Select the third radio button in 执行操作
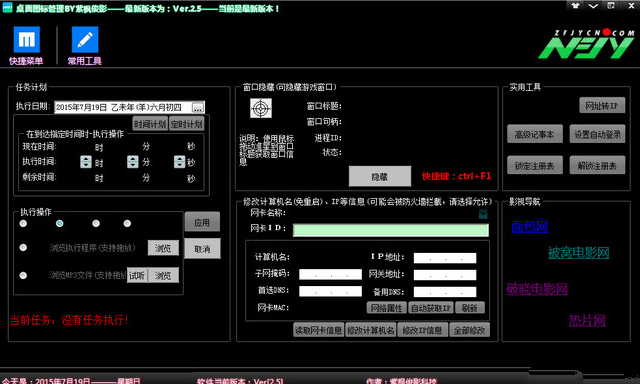Viewport: 640px width, 384px height. click(96, 223)
